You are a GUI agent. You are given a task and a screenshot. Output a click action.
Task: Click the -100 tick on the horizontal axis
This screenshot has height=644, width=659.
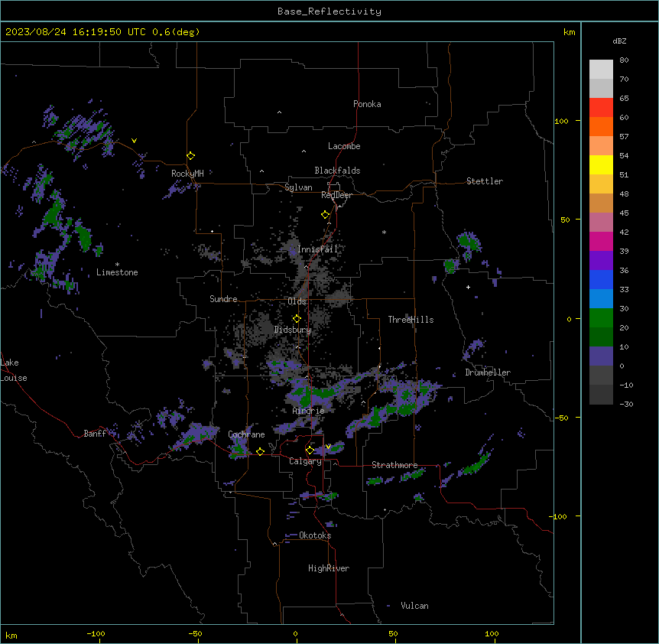coord(96,633)
